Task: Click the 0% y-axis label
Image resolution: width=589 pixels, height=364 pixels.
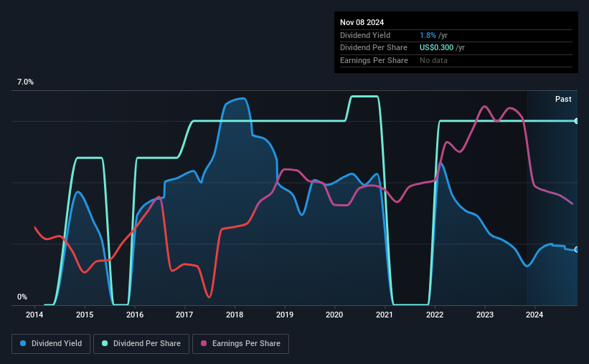Action: click(22, 297)
